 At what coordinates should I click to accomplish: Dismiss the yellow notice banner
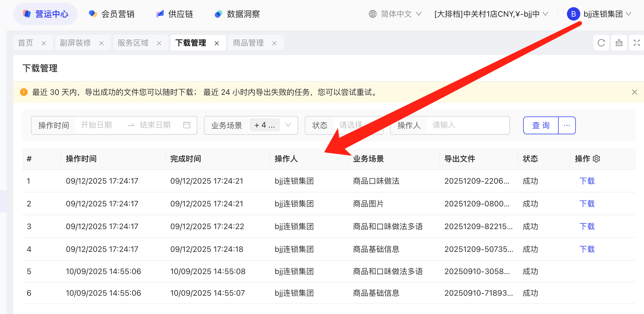point(634,92)
